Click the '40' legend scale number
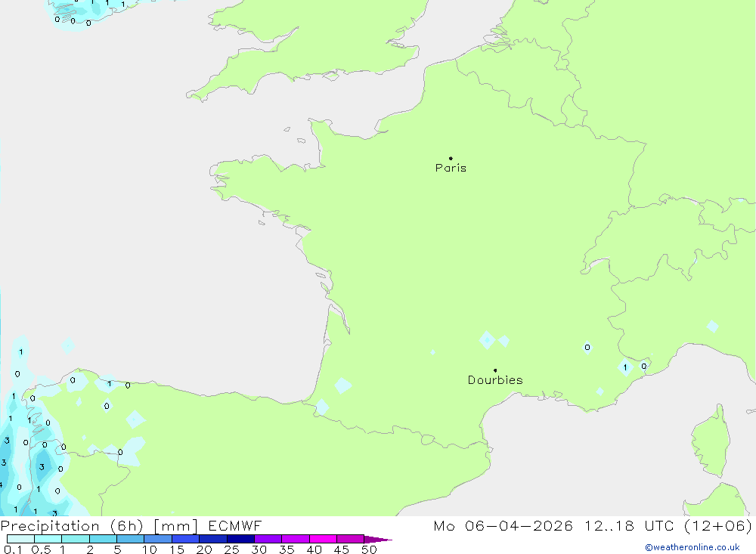This screenshot has width=756, height=554. coord(314,549)
